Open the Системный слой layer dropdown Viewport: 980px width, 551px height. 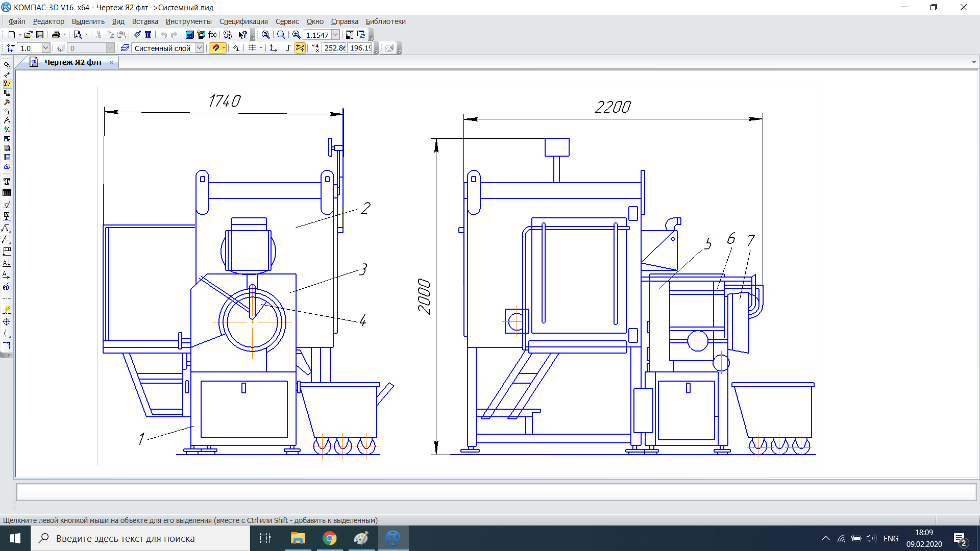pos(200,48)
